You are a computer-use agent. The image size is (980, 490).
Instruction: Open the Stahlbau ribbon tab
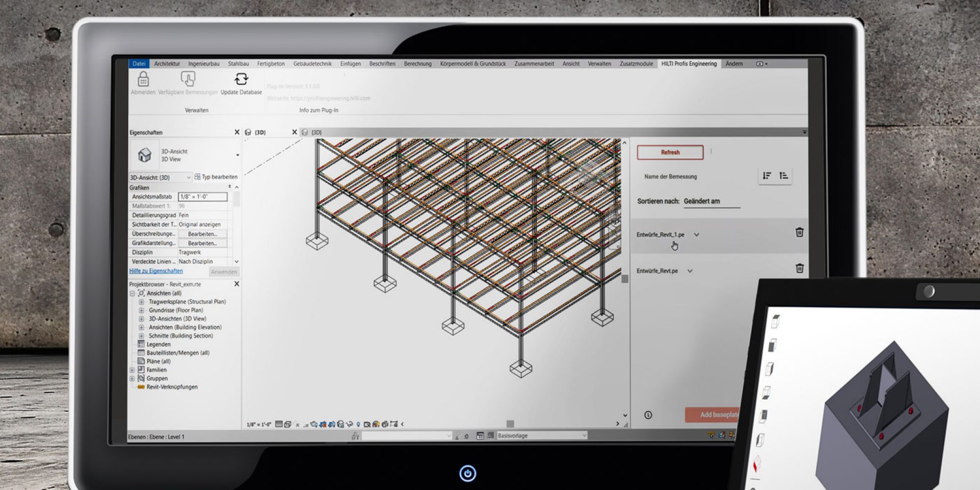point(238,64)
